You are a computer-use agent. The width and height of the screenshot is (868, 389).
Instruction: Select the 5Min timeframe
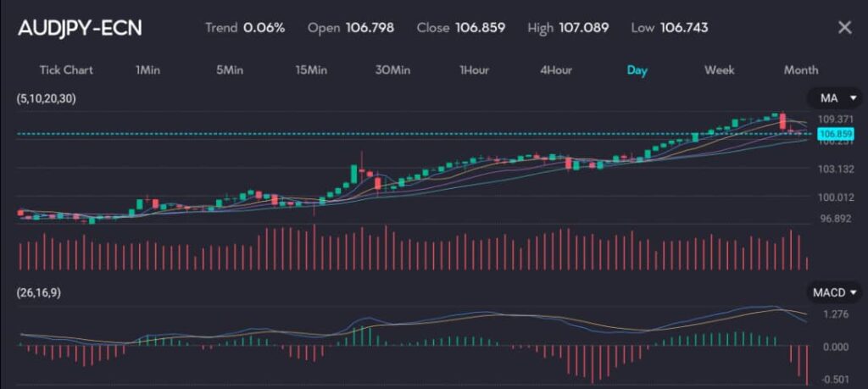click(230, 70)
